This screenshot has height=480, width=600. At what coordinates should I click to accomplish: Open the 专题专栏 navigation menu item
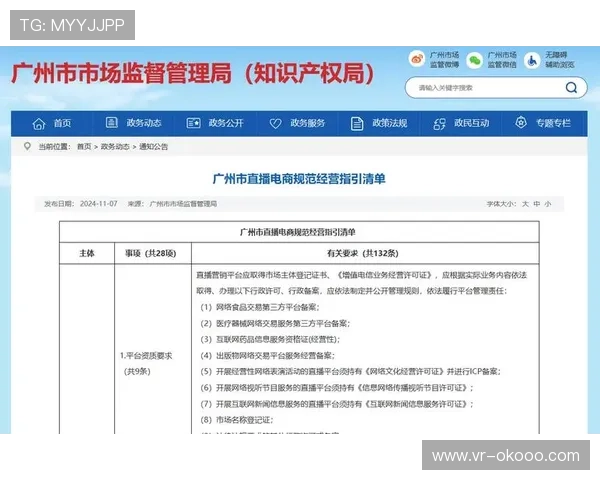tap(553, 123)
